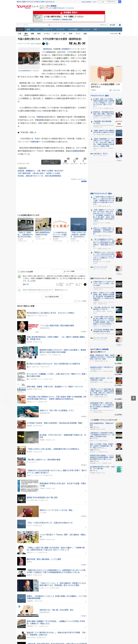Select the エンタメ category
138x644 pixels.
[47, 33]
